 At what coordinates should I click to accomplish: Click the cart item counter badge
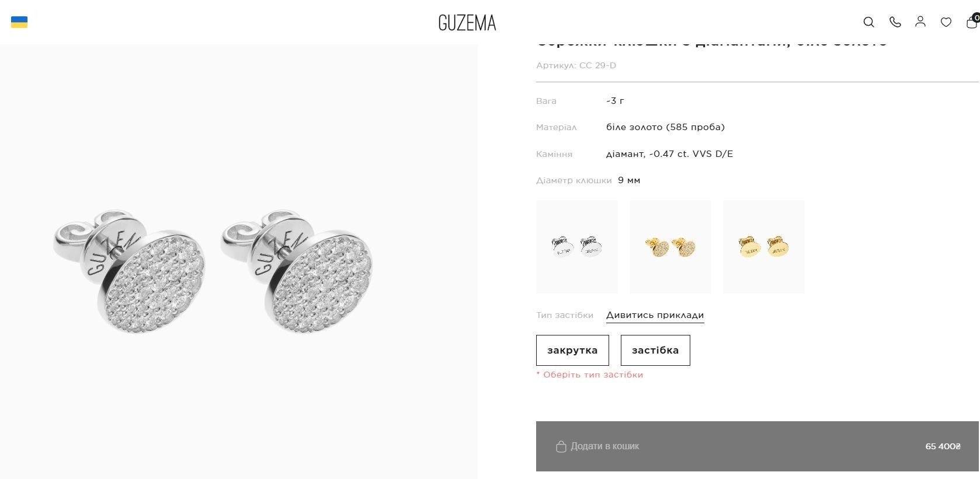(x=976, y=18)
